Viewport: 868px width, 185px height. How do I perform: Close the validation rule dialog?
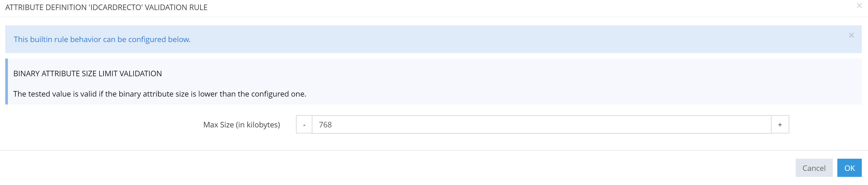(x=859, y=6)
